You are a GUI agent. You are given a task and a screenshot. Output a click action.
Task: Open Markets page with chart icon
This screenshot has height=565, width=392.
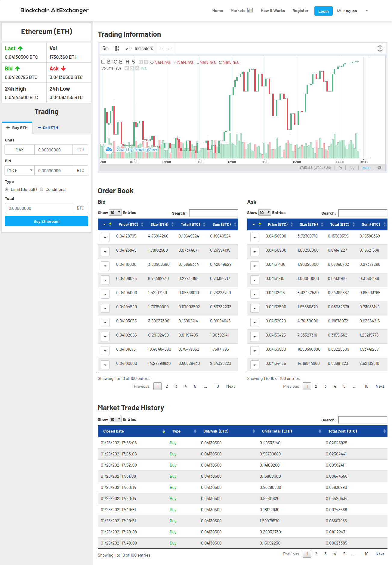click(242, 11)
